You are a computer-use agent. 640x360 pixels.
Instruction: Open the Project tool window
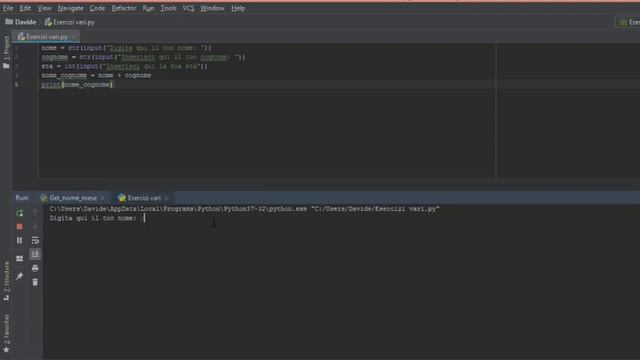pyautogui.click(x=6, y=52)
